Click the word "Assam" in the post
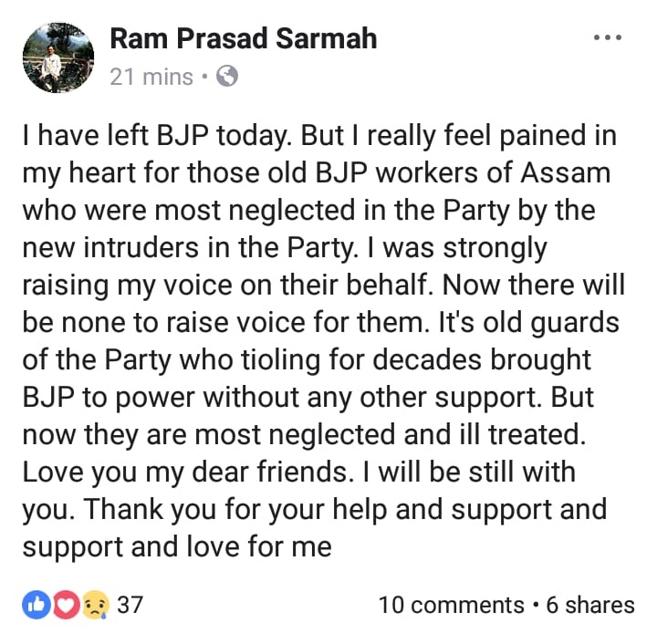 (x=565, y=172)
